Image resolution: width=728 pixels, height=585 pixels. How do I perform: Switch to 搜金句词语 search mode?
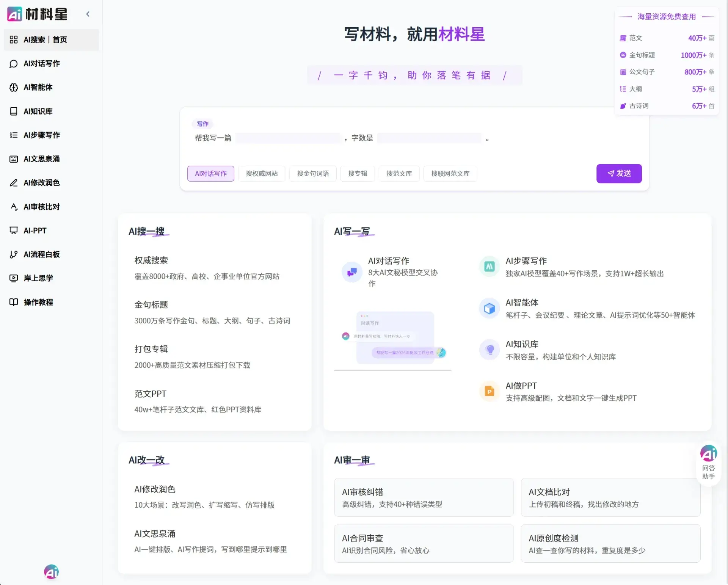click(x=312, y=174)
